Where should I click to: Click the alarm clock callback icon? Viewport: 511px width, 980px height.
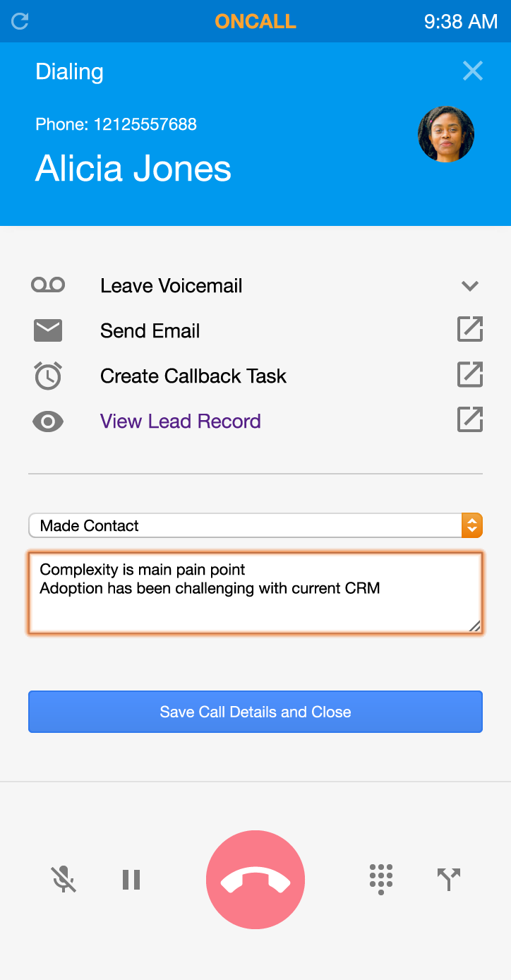tap(48, 376)
